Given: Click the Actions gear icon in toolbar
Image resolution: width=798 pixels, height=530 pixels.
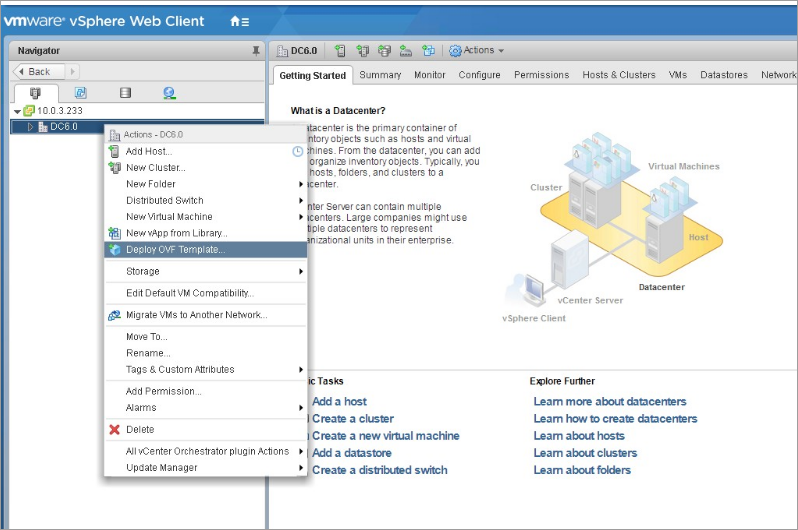Looking at the screenshot, I should coord(455,50).
